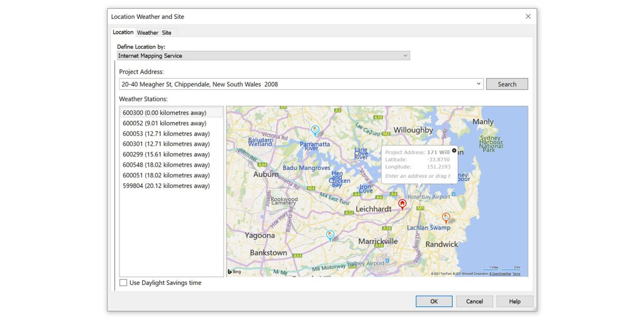This screenshot has height=322, width=644.
Task: Select the orange weather station pin near Lachlan Swamp
Action: pyautogui.click(x=446, y=218)
